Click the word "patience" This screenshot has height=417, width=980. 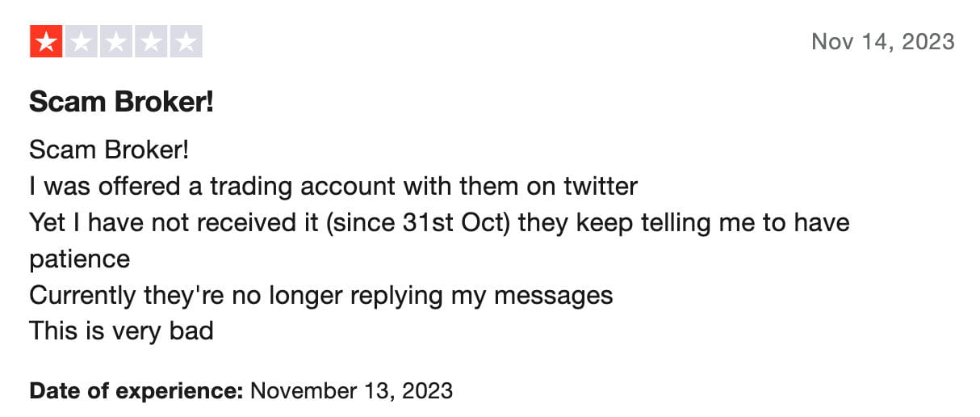(x=79, y=259)
